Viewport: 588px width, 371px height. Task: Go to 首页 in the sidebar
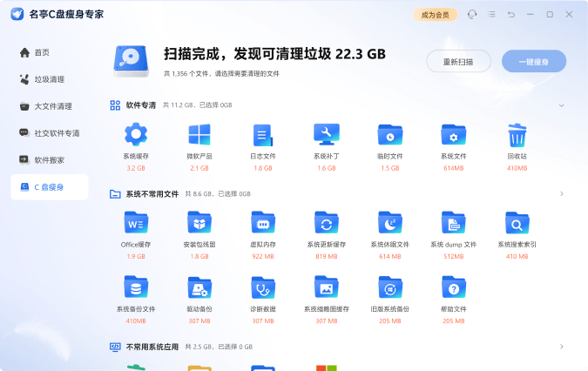(x=50, y=52)
